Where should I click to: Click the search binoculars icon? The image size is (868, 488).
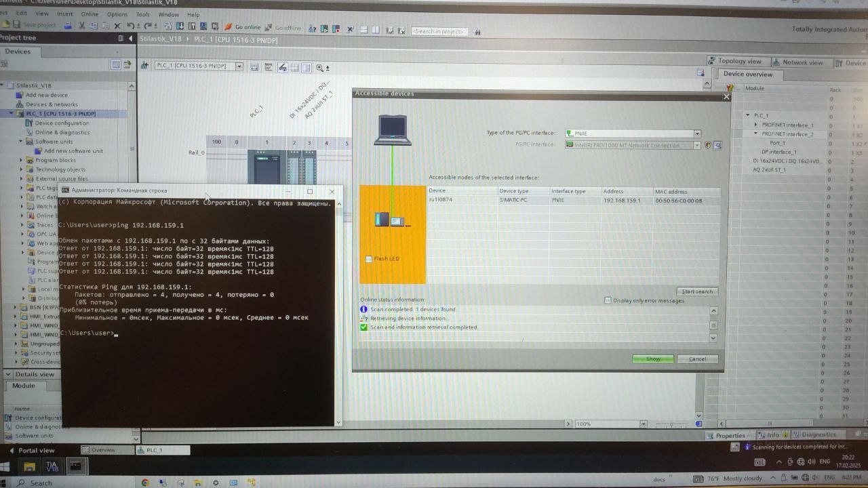tap(477, 32)
